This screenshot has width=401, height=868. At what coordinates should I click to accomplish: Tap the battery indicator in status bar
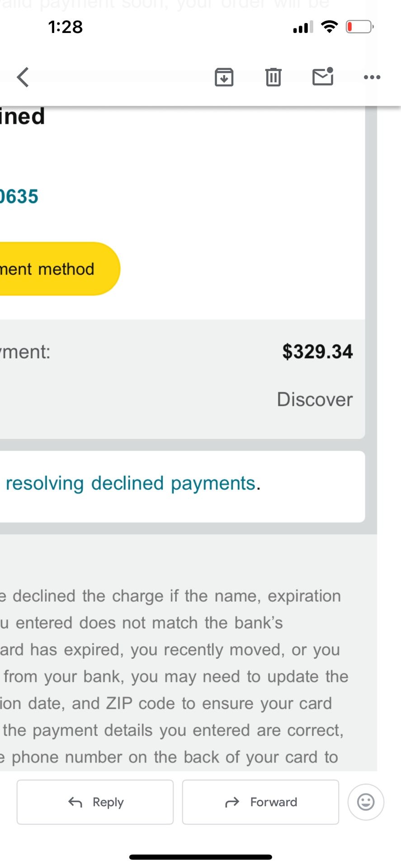(359, 27)
